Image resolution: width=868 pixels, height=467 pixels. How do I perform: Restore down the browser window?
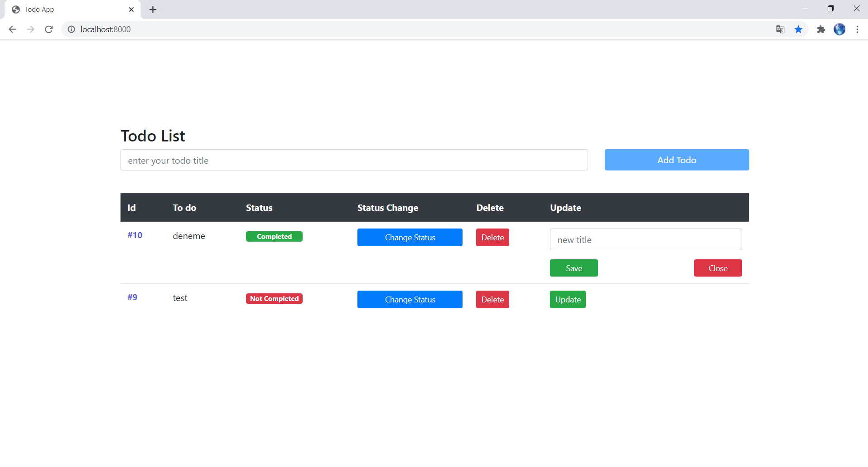tap(830, 8)
